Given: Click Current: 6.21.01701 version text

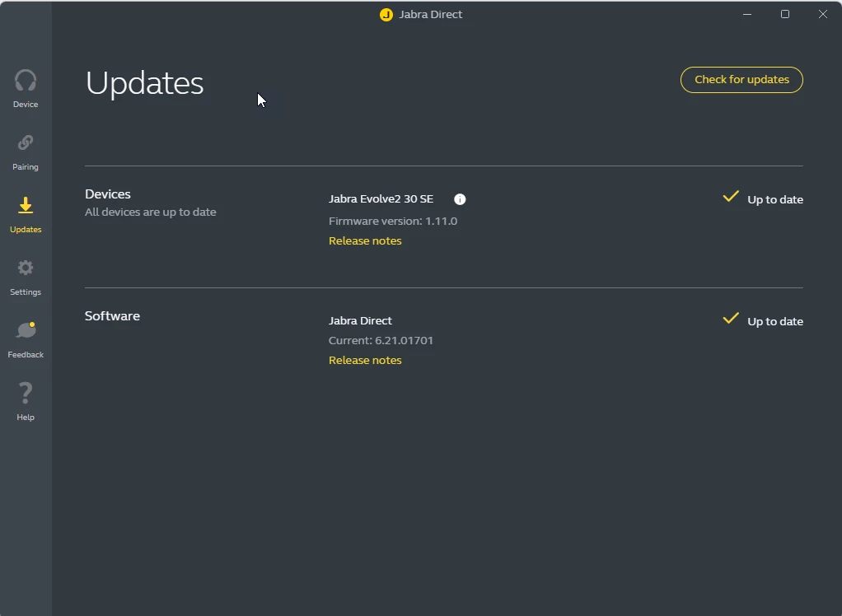Looking at the screenshot, I should pos(381,341).
